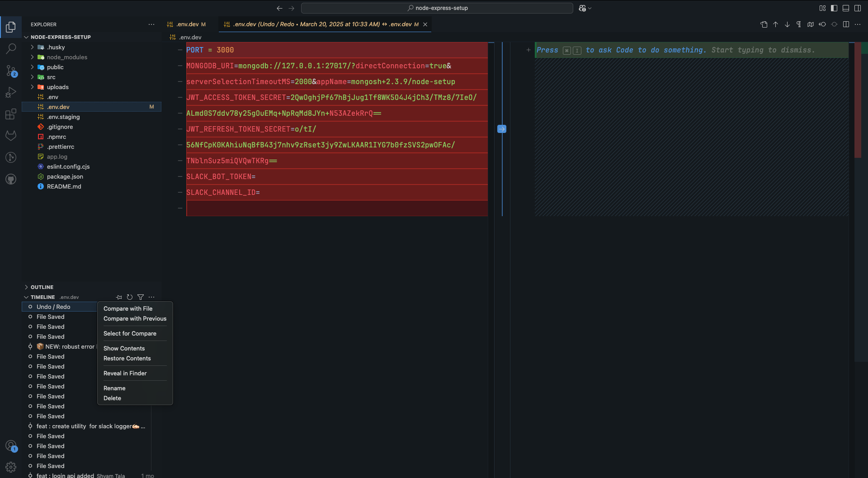Go to previous change with up arrow
Screen dimensions: 868x478
tap(776, 24)
